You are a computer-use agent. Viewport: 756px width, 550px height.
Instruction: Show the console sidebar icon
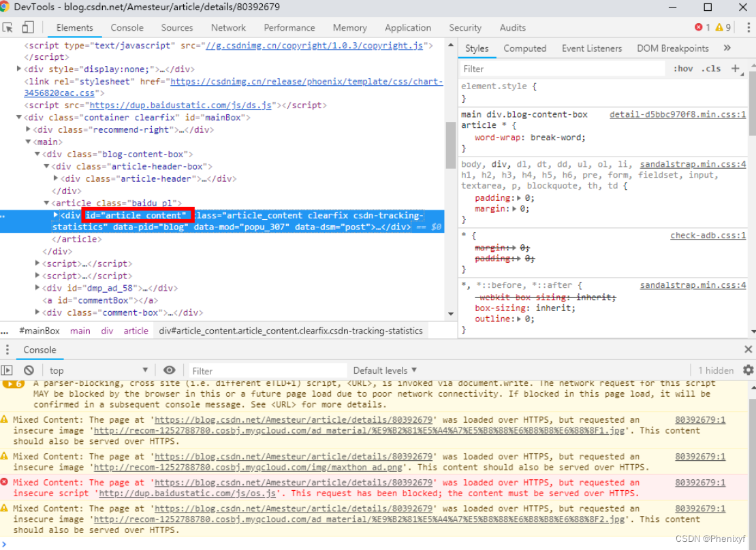pyautogui.click(x=7, y=370)
